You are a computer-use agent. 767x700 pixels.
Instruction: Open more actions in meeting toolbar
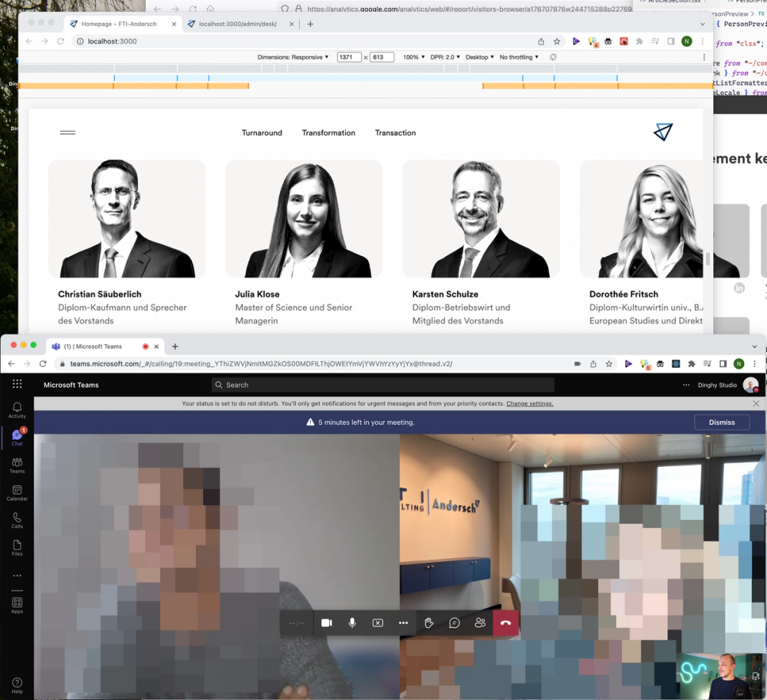(403, 623)
